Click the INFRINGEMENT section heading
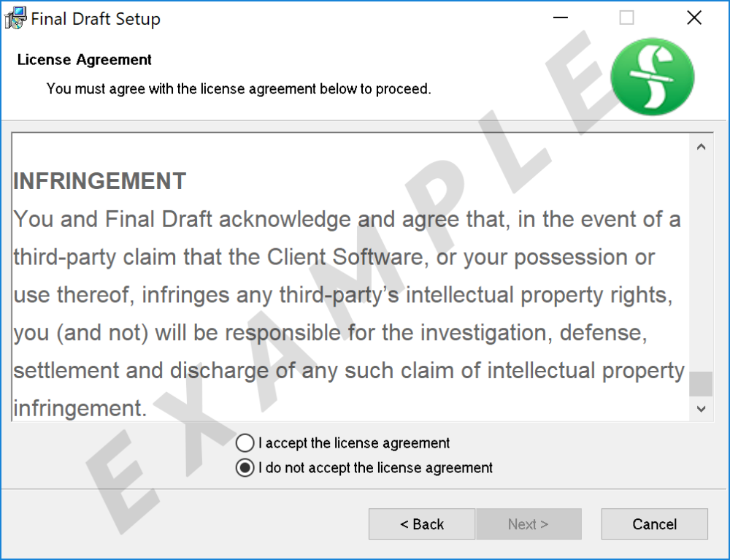The width and height of the screenshot is (730, 560). pos(100,181)
